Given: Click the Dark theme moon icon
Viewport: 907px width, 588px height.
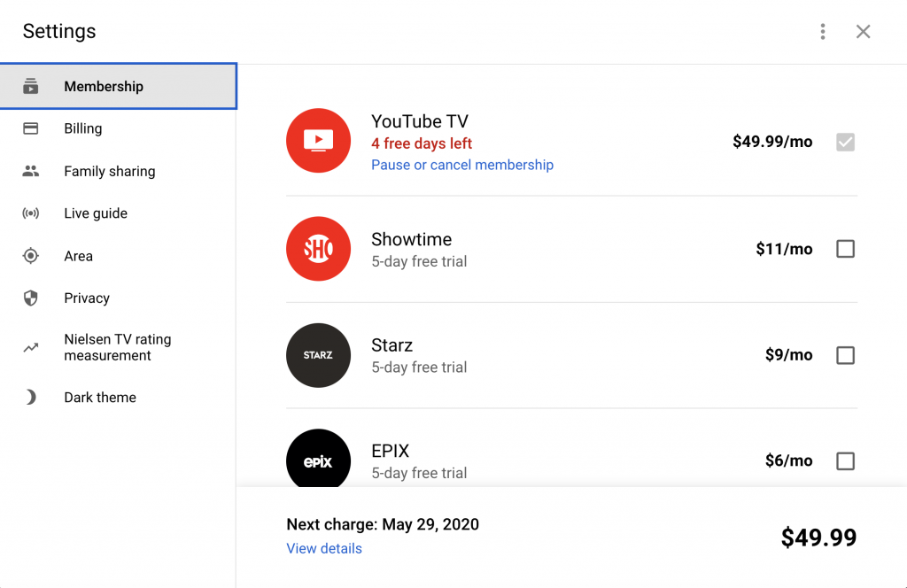Looking at the screenshot, I should 31,398.
